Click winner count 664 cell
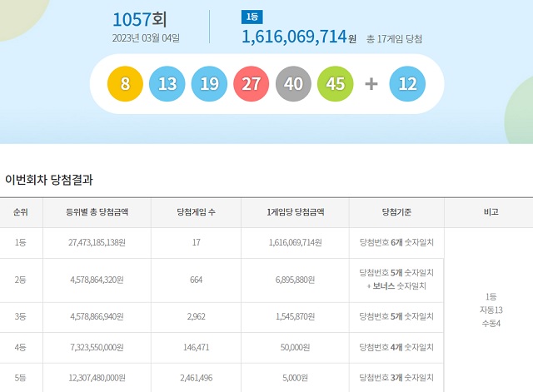Screen dimensions: 533x392 (197, 280)
